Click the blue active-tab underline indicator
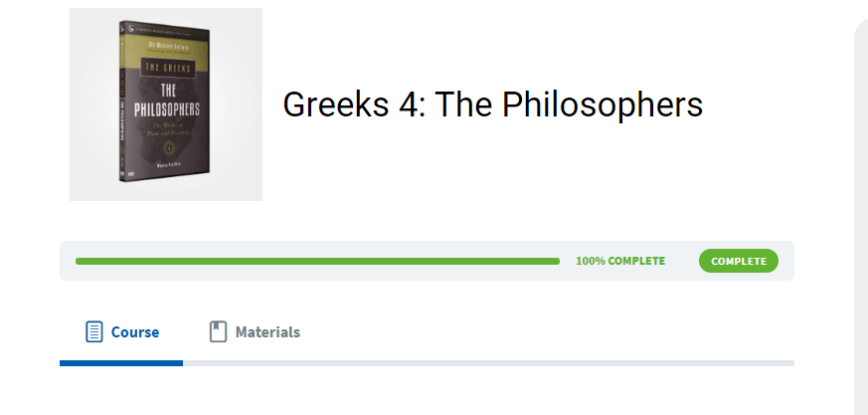The height and width of the screenshot is (415, 868). pos(120,363)
